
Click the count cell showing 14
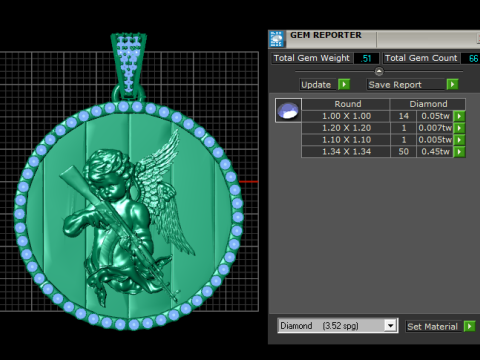click(403, 116)
